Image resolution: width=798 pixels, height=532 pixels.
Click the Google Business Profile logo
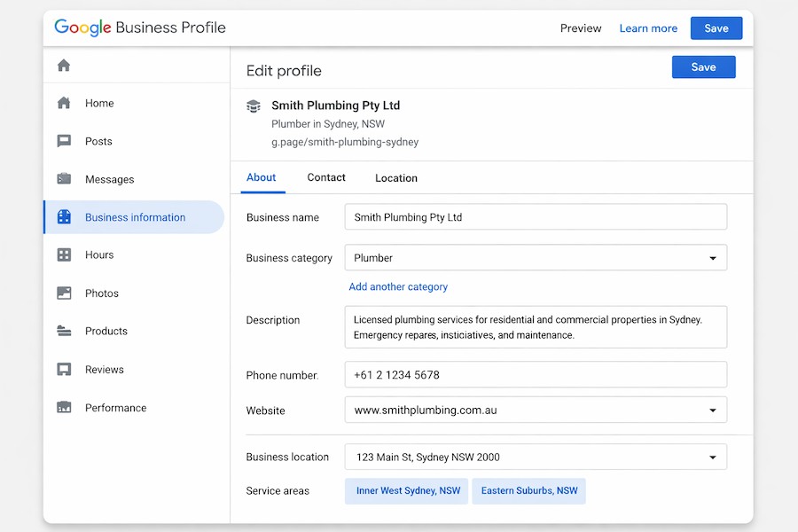(x=140, y=27)
